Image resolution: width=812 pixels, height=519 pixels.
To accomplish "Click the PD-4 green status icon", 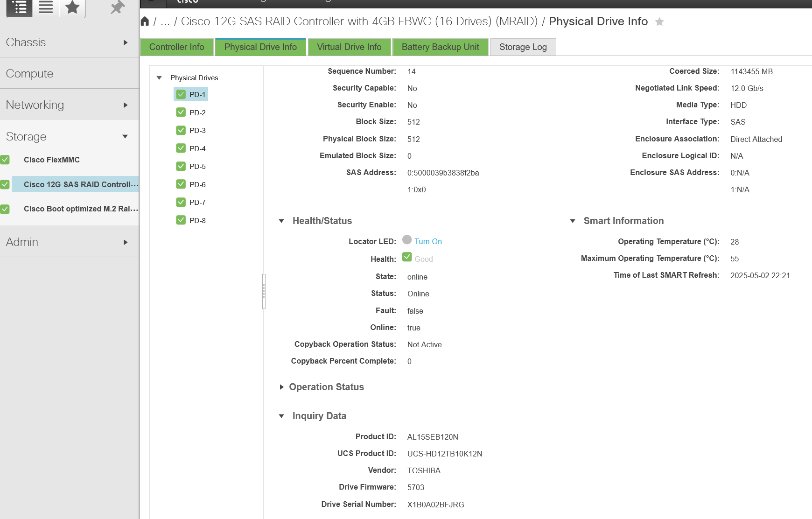I will click(x=181, y=148).
